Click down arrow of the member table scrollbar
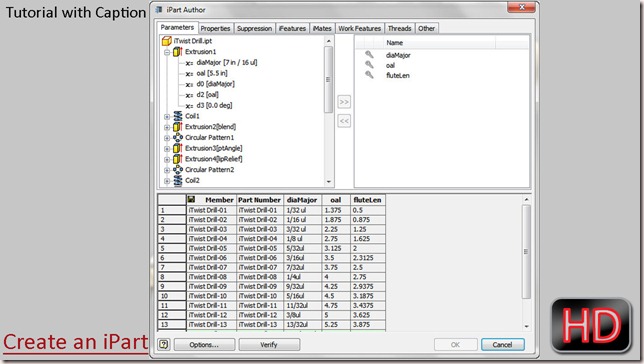This screenshot has height=364, width=644. pyautogui.click(x=527, y=326)
